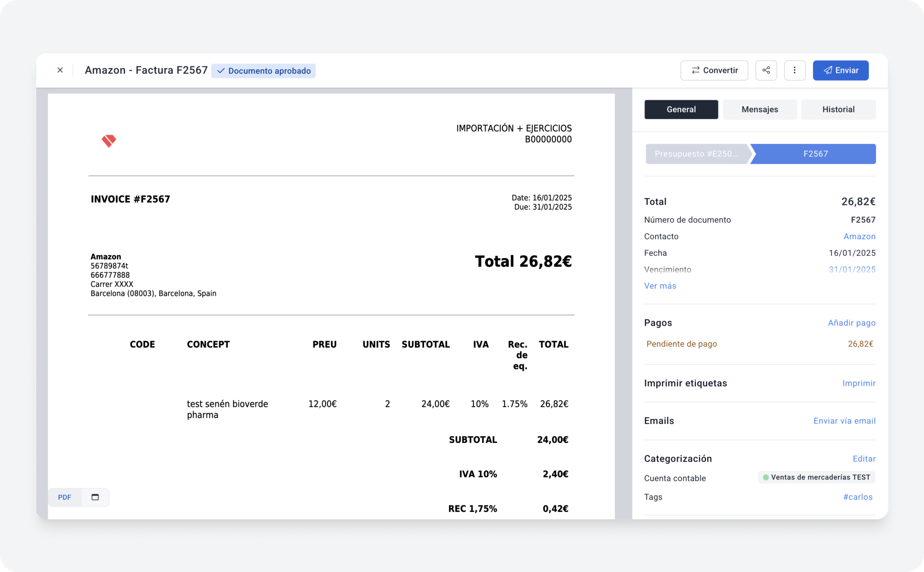
Task: Click the IVA 10% amount 2,40€
Action: click(555, 474)
